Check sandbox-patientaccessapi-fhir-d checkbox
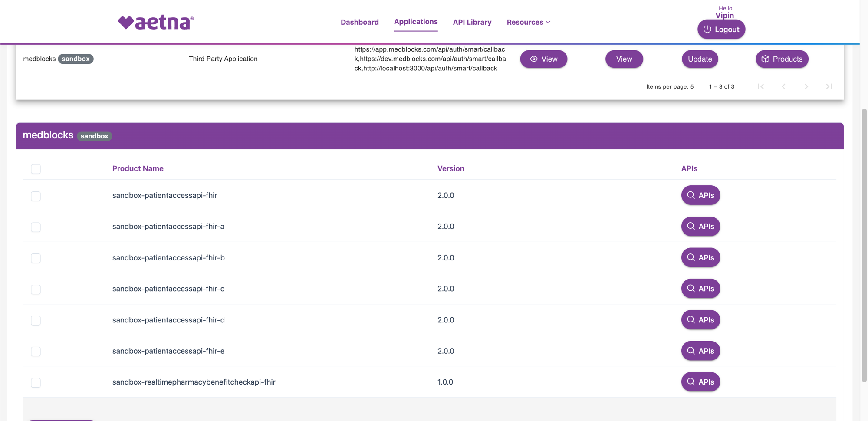Image resolution: width=868 pixels, height=421 pixels. coord(36,320)
